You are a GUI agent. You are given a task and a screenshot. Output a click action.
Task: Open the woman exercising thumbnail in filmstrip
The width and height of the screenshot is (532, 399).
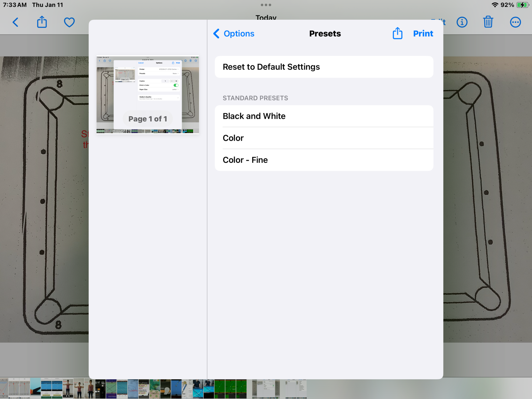click(x=68, y=389)
